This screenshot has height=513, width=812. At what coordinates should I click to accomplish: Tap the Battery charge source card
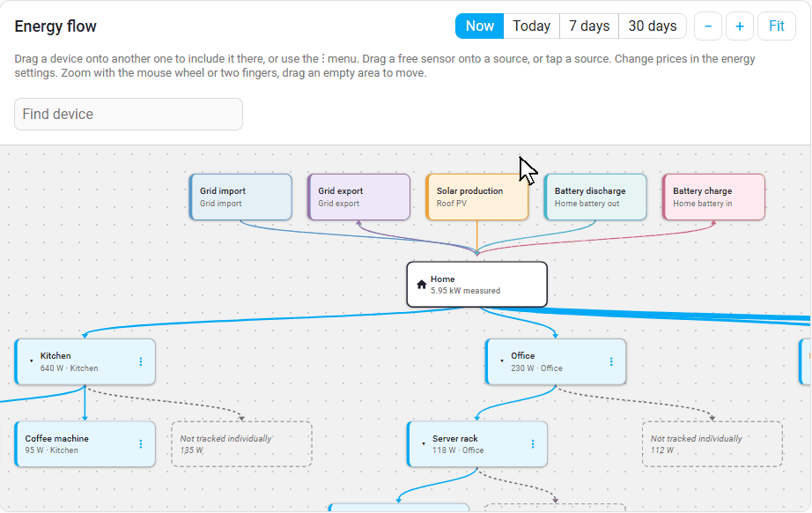(x=713, y=197)
